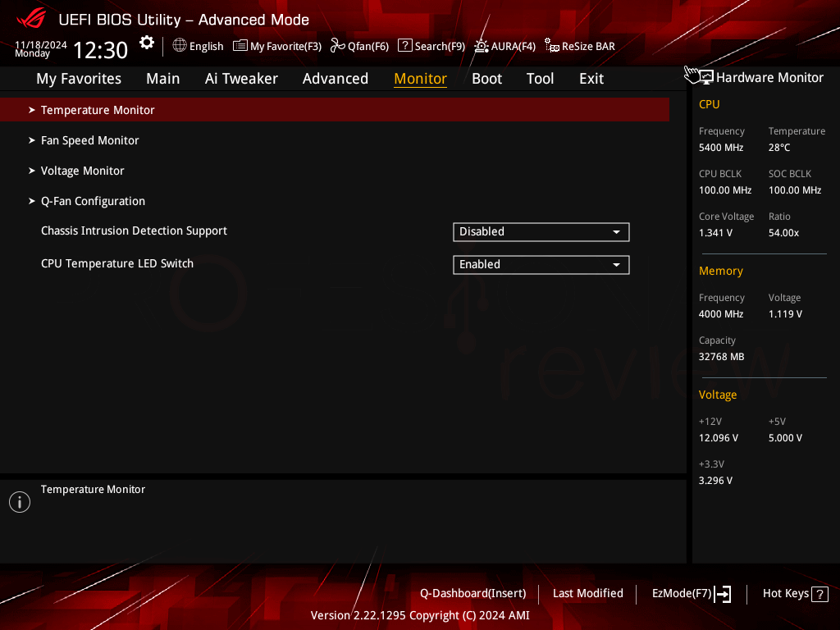
Task: Click the 11/18/2024 date
Action: click(x=41, y=44)
